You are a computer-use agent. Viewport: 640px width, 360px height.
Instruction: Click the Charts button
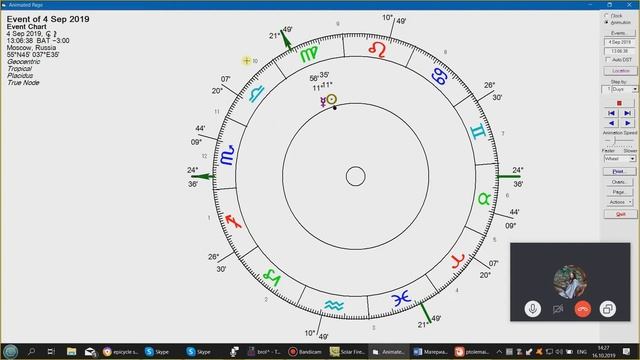(x=619, y=182)
